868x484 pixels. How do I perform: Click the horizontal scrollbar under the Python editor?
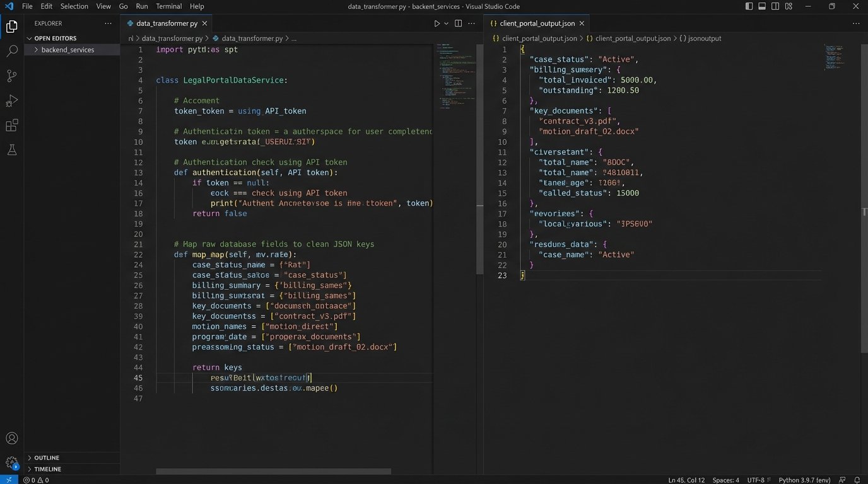click(273, 471)
